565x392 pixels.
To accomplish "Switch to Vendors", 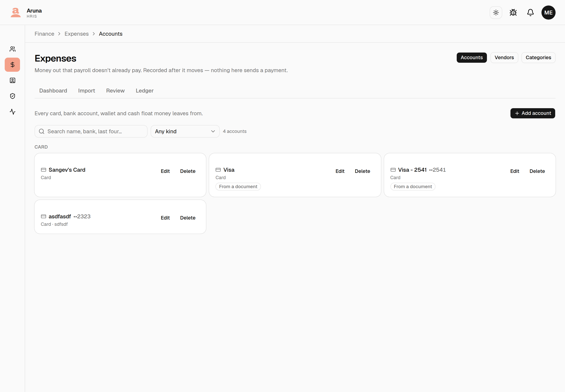I will pos(504,57).
